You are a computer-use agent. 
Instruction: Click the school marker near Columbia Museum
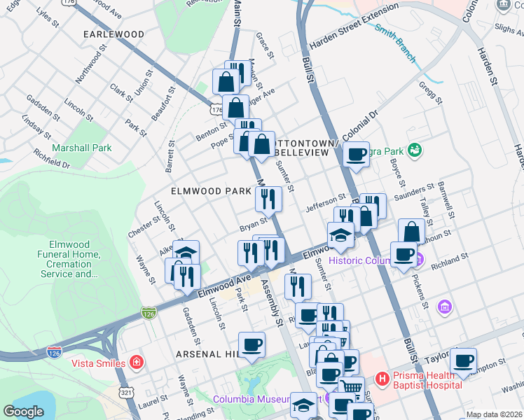(304, 405)
